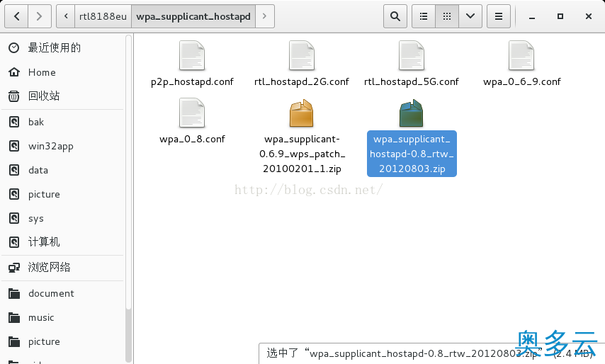Click the folder icon beside document
605x364 pixels.
point(14,293)
